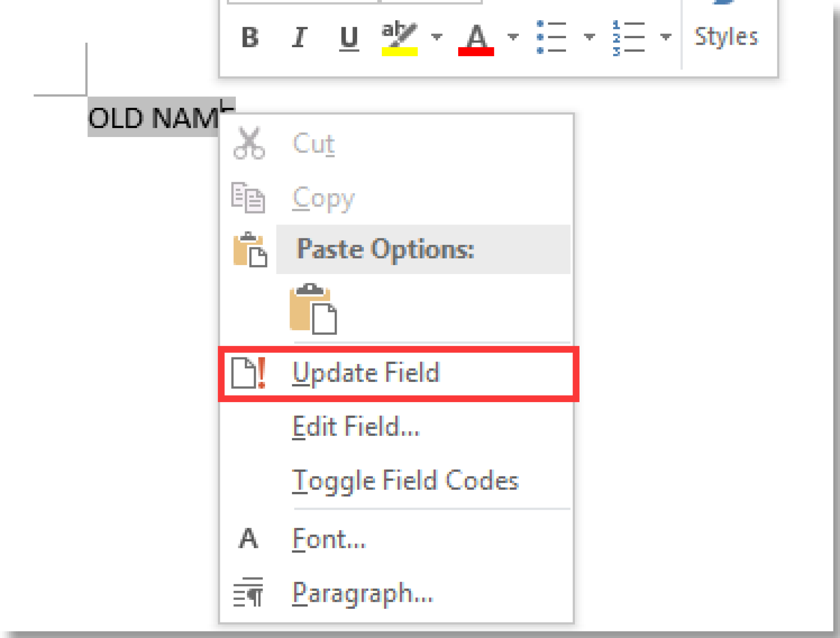This screenshot has height=638, width=840.
Task: Choose Toggle Field Codes from the menu
Action: [405, 480]
